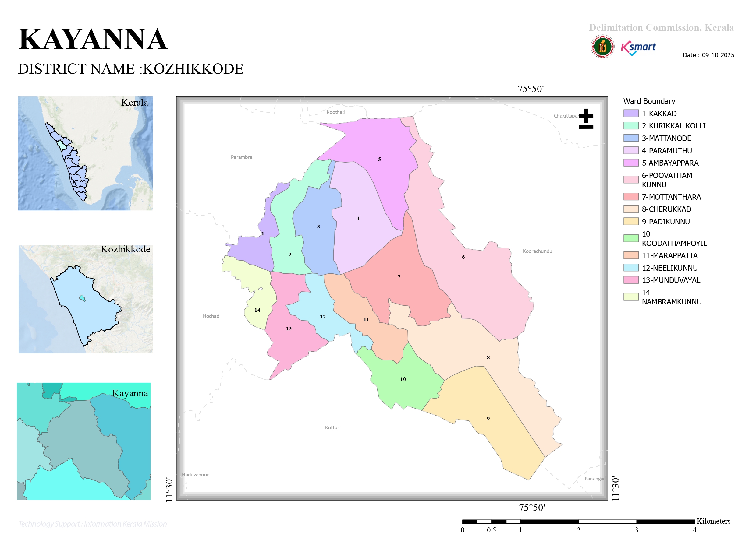Click the 5-AMBAYAPPARA legend text
This screenshot has height=534, width=756.
670,163
